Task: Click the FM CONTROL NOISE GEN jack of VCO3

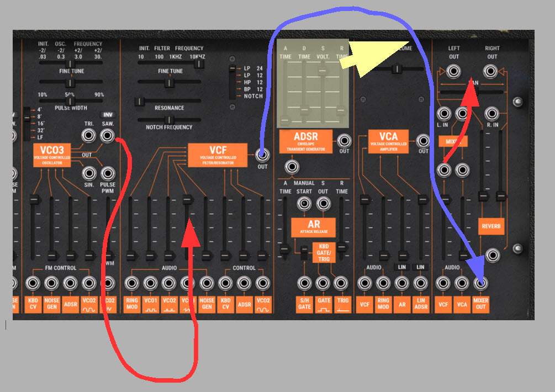Action: click(x=52, y=283)
